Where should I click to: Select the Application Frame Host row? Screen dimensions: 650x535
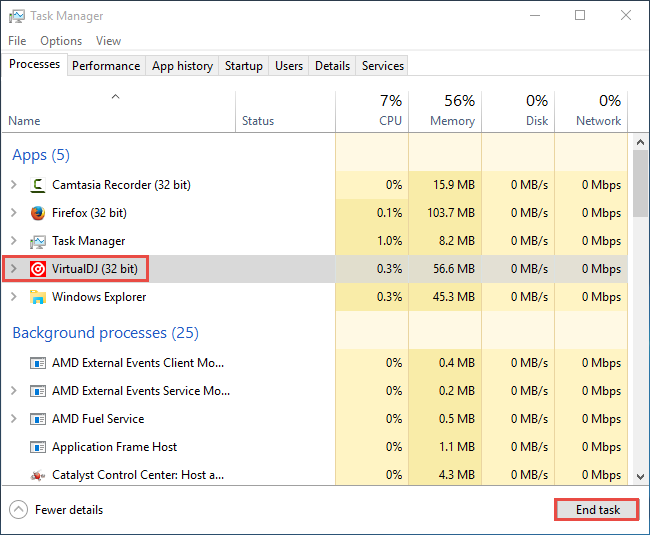click(x=315, y=447)
